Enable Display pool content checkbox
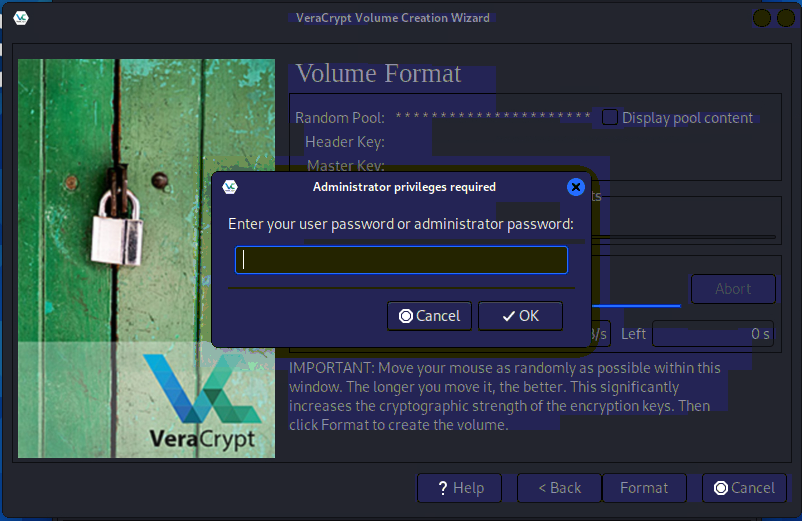802x521 pixels. tap(610, 117)
